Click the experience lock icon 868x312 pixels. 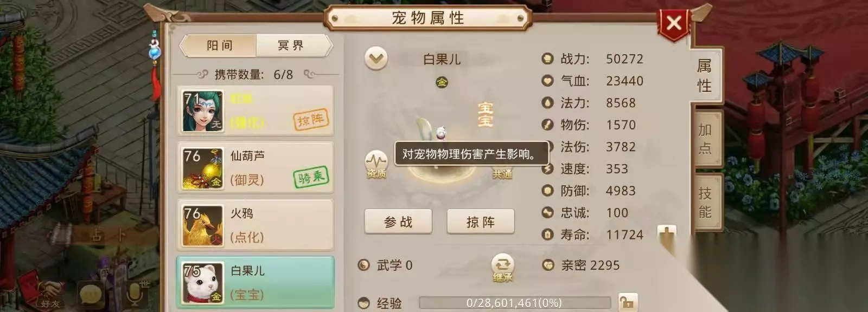(x=628, y=302)
